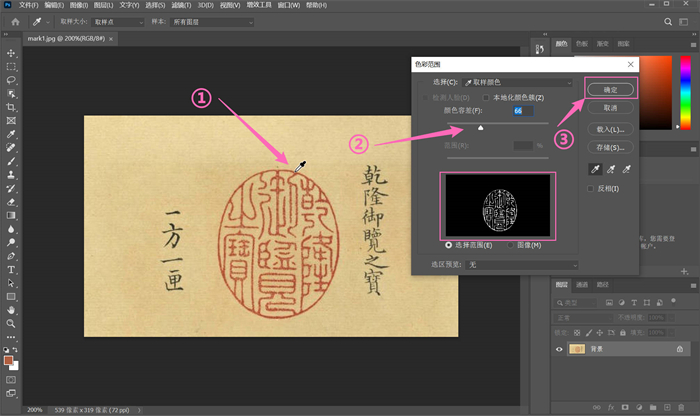Select the Lasso tool
700x416 pixels.
coord(11,80)
